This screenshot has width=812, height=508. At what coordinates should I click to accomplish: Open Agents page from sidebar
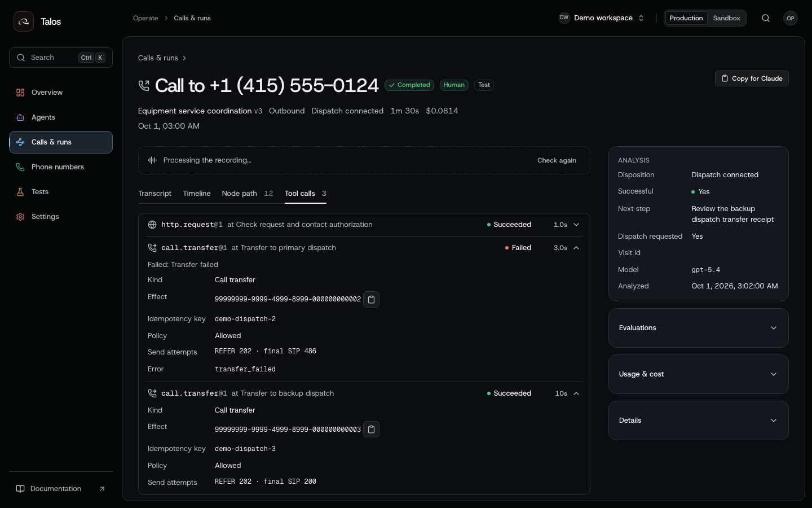[x=61, y=117]
